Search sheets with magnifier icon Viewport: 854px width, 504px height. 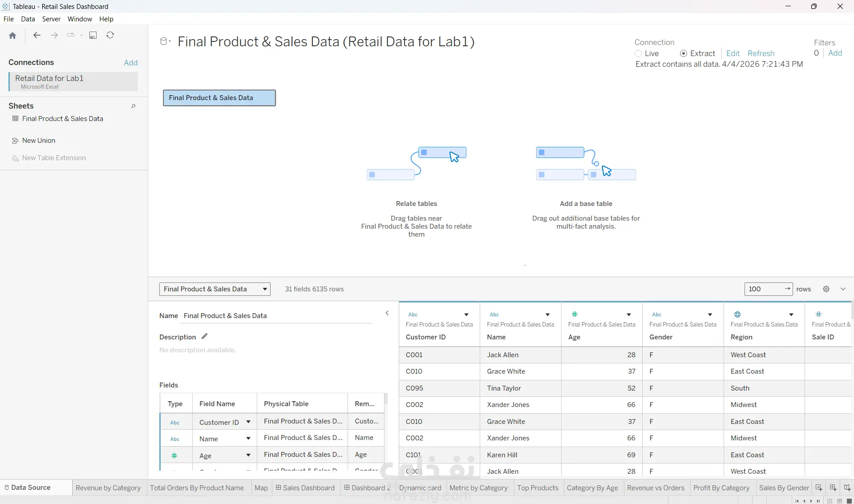133,106
